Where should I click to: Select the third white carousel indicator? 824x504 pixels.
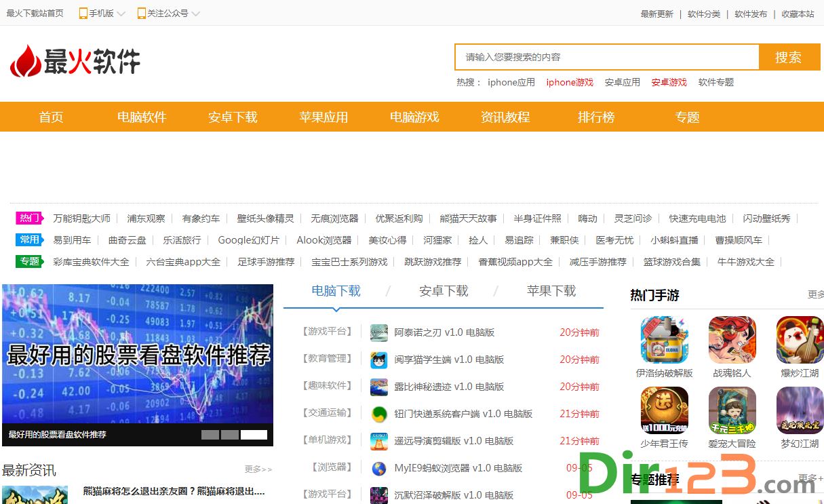(x=254, y=435)
